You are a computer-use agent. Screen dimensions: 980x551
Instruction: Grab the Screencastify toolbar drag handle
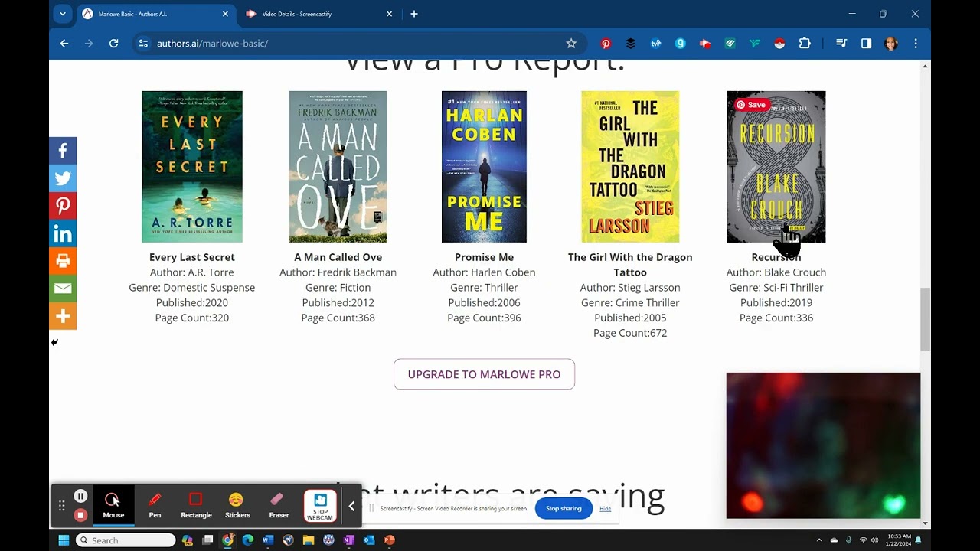(62, 506)
